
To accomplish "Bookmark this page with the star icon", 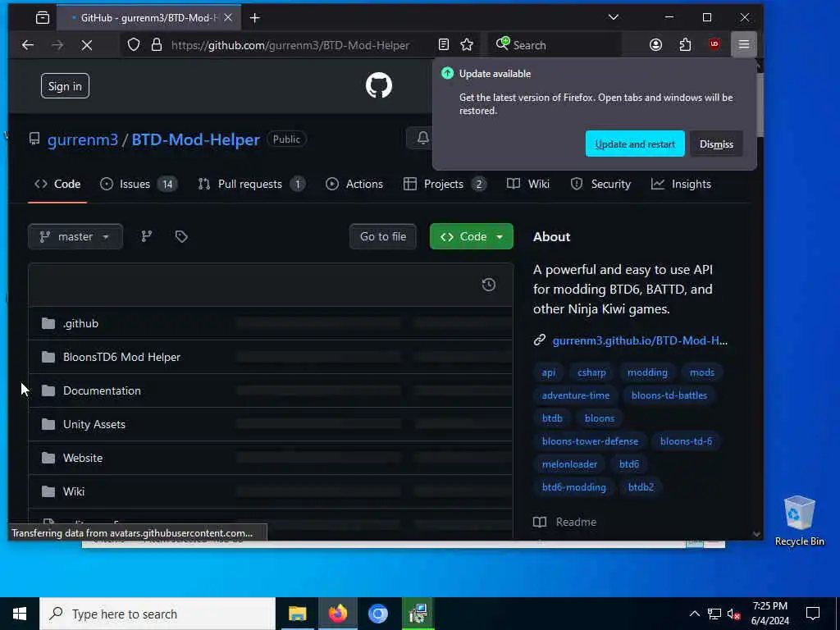I will click(467, 45).
